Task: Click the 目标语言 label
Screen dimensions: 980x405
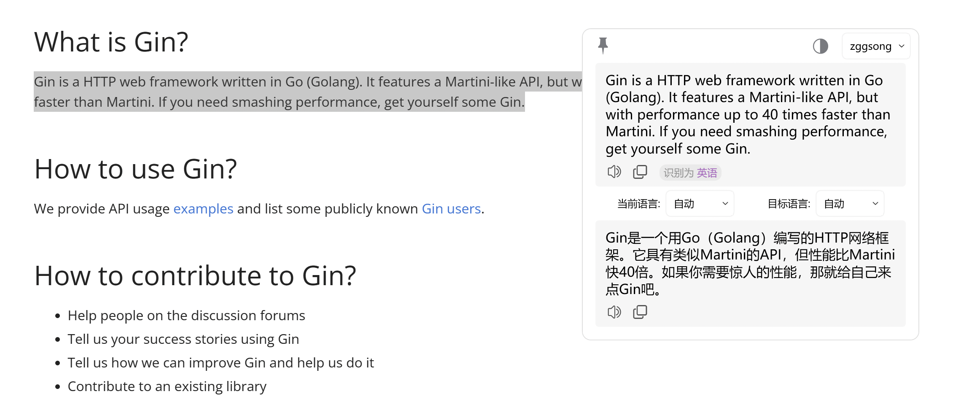Action: [789, 204]
